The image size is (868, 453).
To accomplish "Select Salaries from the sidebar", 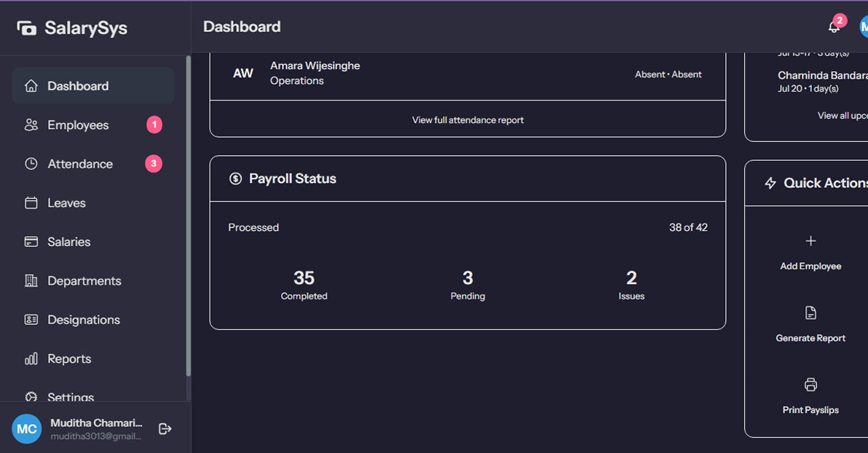I will click(69, 242).
